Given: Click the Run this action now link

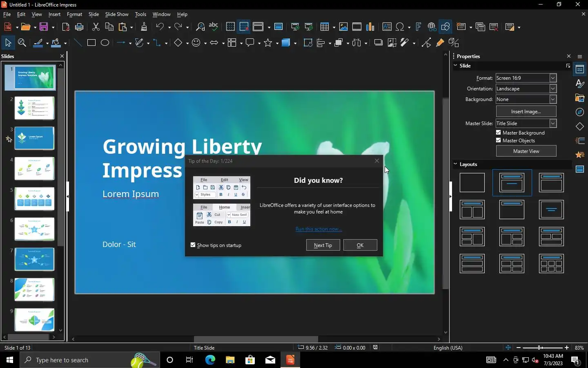Looking at the screenshot, I should [x=318, y=229].
